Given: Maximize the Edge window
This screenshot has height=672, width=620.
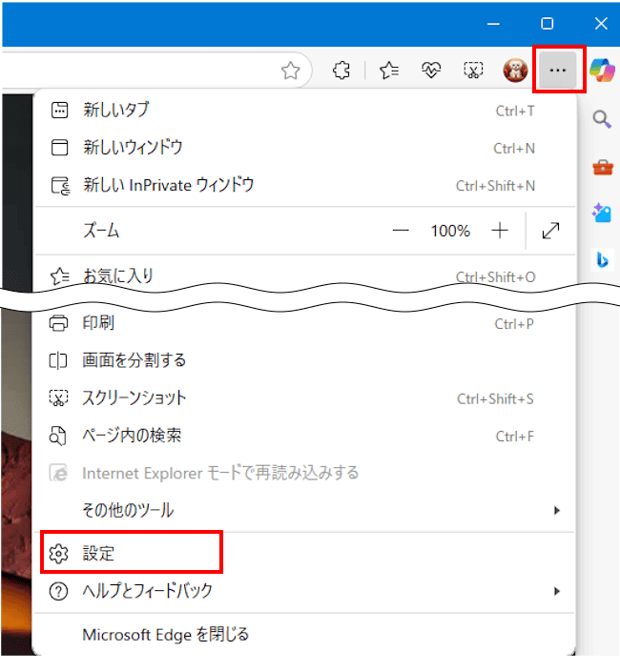Looking at the screenshot, I should 548,24.
